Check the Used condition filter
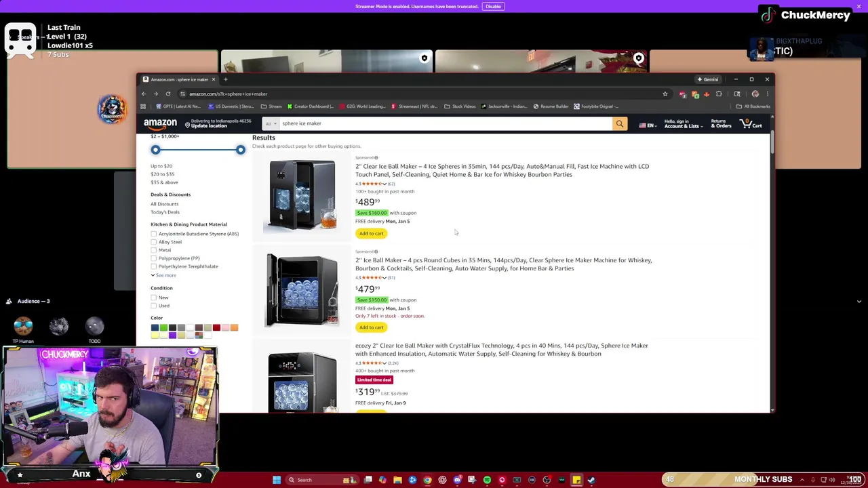The image size is (868, 488). tap(154, 306)
